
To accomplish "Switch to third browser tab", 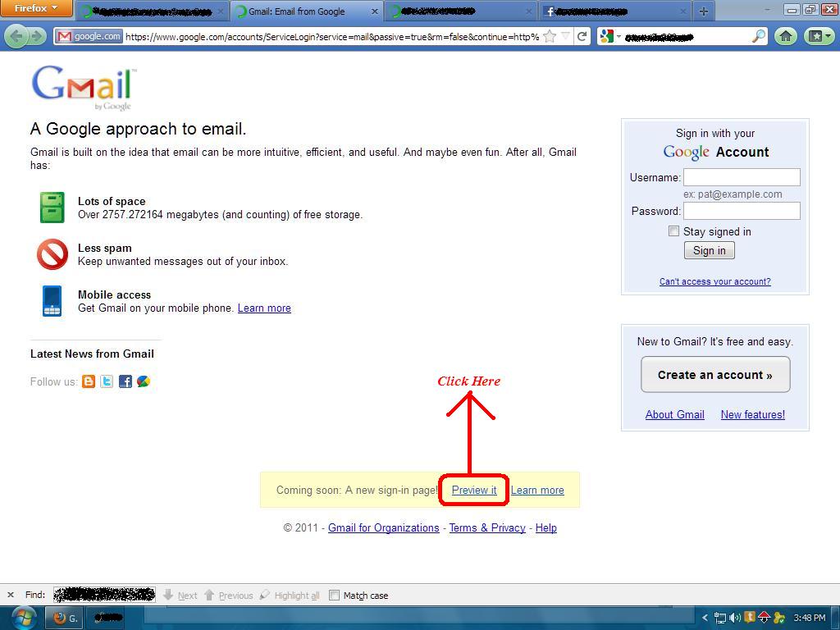I will click(461, 11).
